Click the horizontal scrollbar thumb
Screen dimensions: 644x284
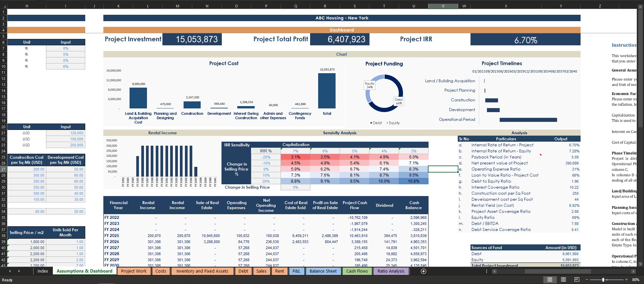[x=557, y=271]
